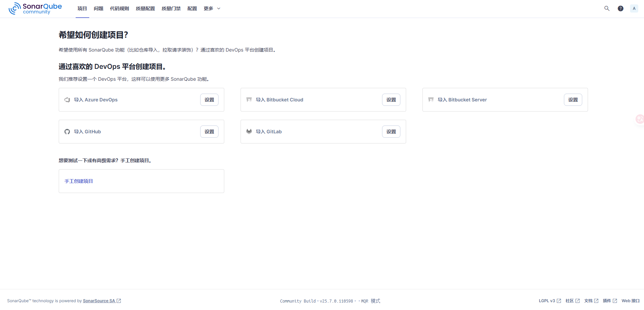Switch to the 项目 tab
The image size is (644, 310).
(x=82, y=8)
